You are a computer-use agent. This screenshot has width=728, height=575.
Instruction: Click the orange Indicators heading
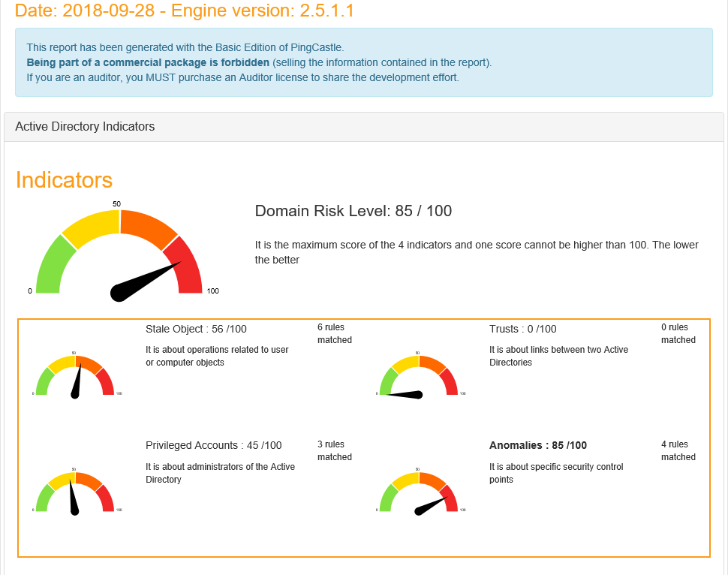pos(64,180)
